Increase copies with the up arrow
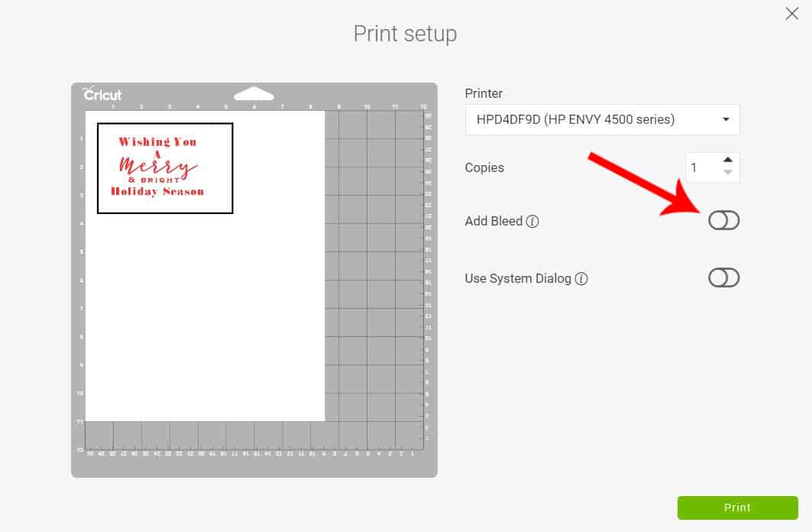 (x=727, y=160)
